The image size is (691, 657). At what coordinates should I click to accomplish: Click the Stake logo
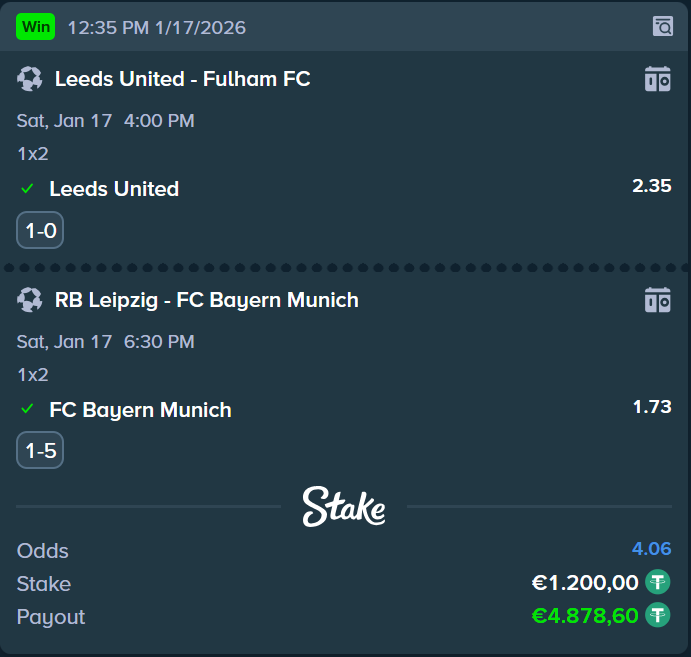point(344,507)
